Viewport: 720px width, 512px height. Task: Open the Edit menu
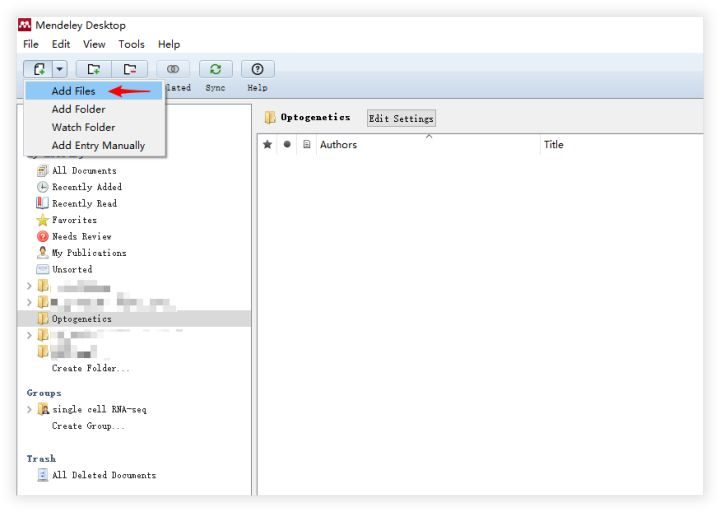(61, 44)
